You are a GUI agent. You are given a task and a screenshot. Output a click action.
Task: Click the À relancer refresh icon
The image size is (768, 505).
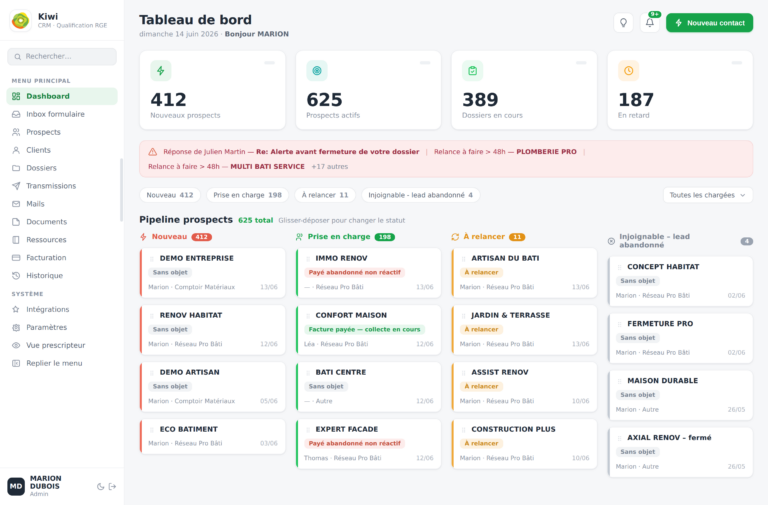point(455,237)
